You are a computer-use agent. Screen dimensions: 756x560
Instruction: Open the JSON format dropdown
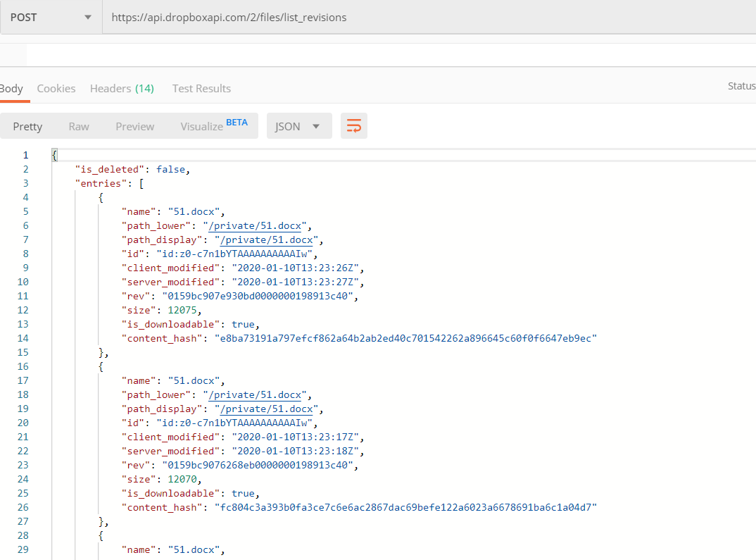(298, 126)
